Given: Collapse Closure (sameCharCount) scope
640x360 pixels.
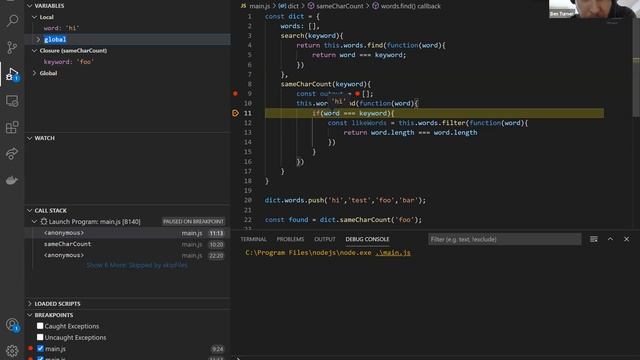Looking at the screenshot, I should [35, 51].
